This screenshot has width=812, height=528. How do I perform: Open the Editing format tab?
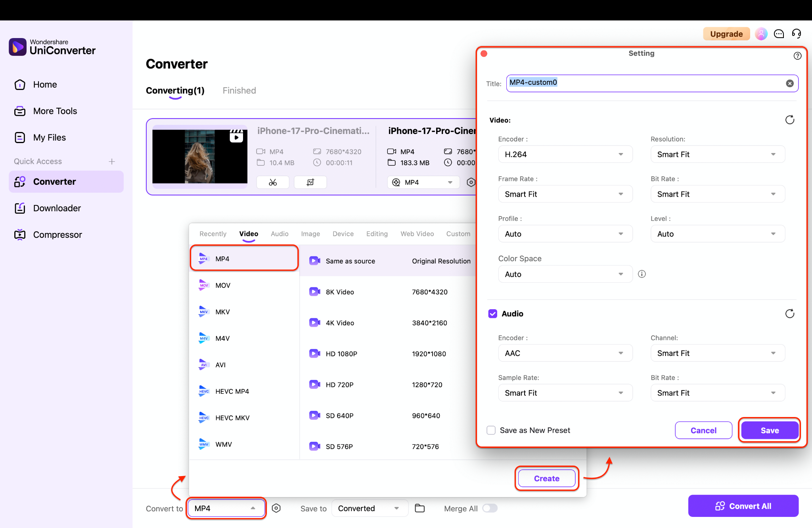pyautogui.click(x=377, y=234)
